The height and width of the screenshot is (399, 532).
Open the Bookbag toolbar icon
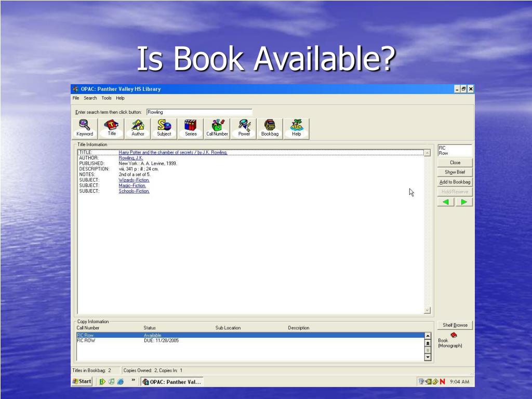270,128
